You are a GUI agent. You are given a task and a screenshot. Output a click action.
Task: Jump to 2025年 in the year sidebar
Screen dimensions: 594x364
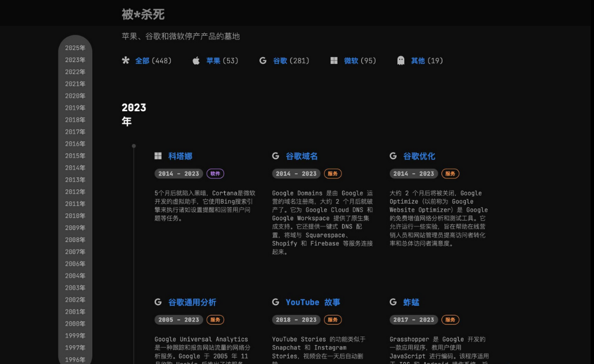tap(75, 48)
